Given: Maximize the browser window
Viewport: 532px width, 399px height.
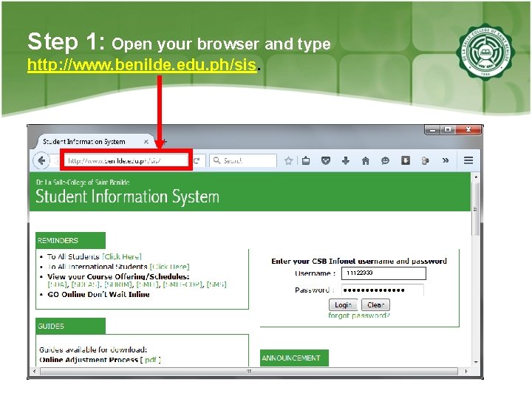Looking at the screenshot, I should click(x=448, y=129).
